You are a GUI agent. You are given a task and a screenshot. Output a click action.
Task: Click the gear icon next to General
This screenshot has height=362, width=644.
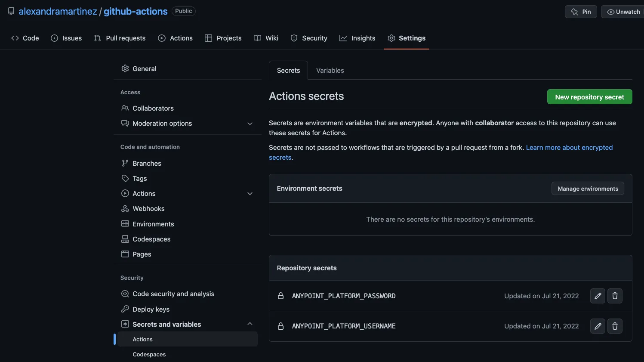coord(125,68)
